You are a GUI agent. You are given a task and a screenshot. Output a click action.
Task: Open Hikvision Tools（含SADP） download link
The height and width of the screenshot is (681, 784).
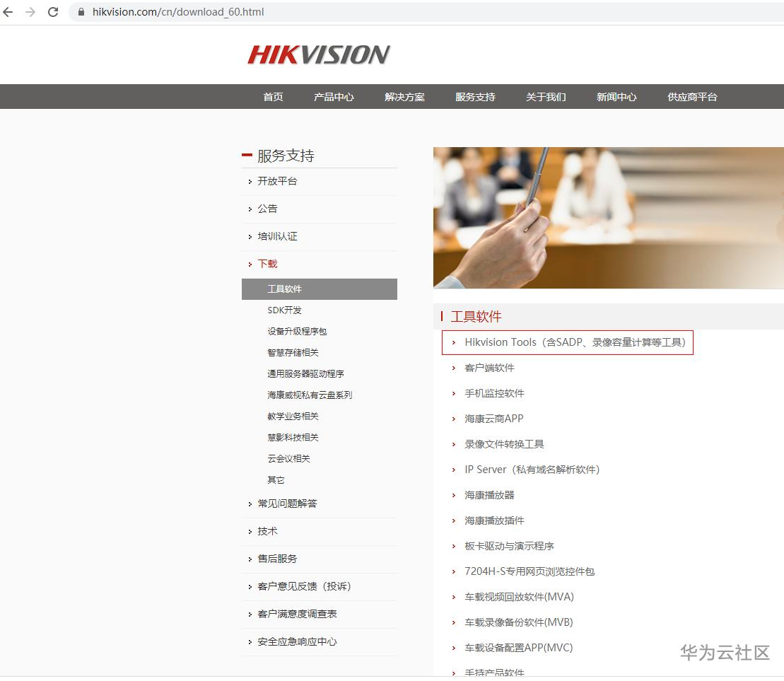575,342
